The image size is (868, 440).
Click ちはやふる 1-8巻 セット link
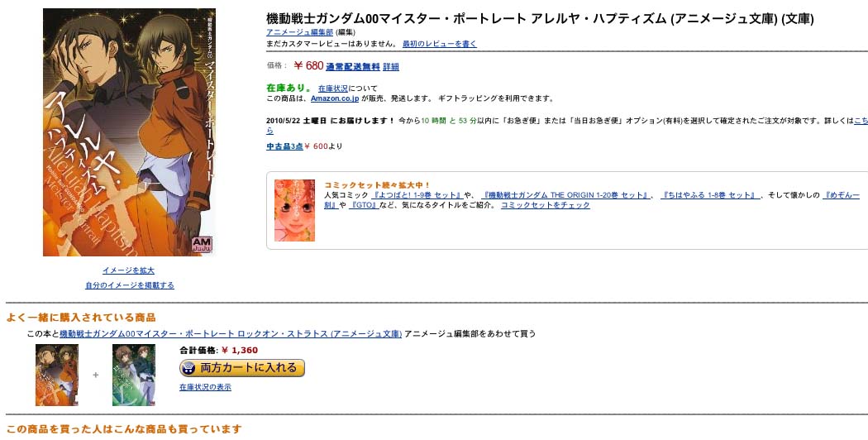(x=709, y=195)
